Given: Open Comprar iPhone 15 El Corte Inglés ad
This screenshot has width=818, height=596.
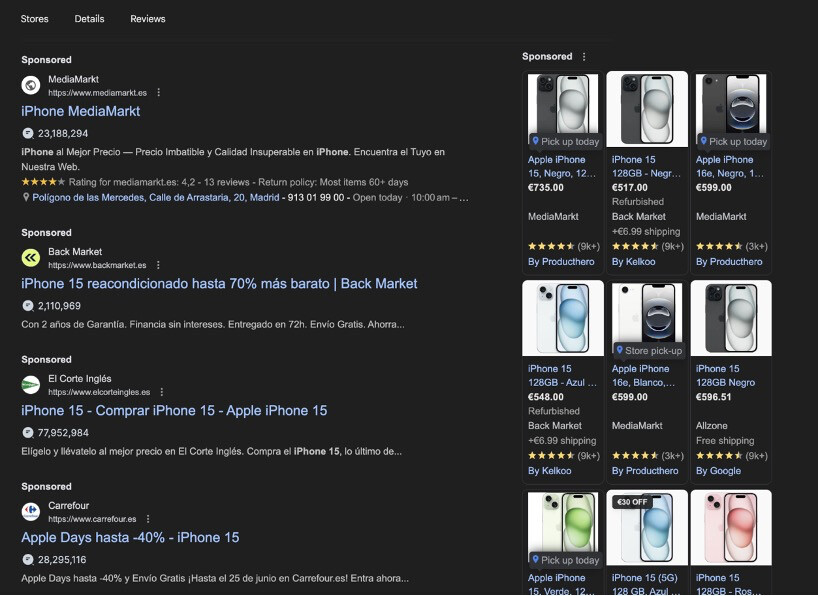Looking at the screenshot, I should pos(174,411).
